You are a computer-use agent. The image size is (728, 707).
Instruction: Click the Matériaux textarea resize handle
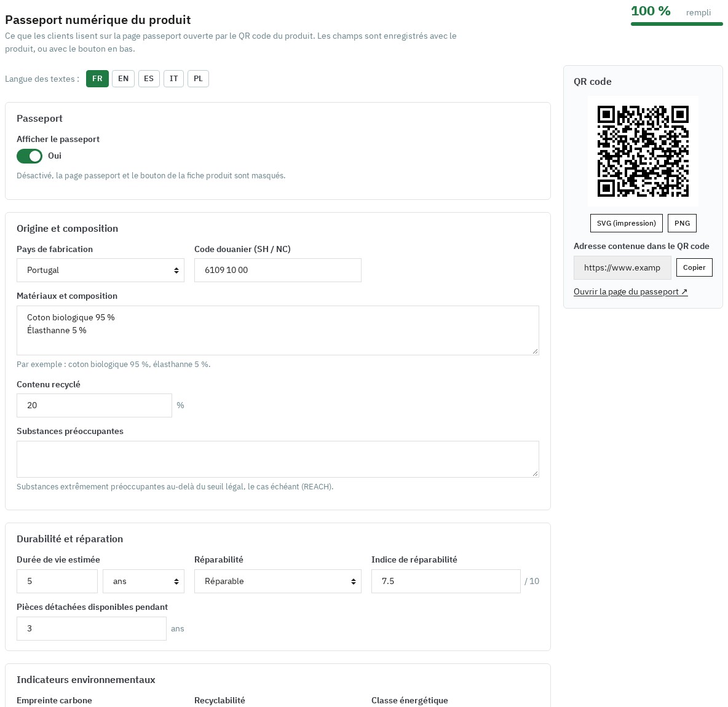[x=536, y=352]
